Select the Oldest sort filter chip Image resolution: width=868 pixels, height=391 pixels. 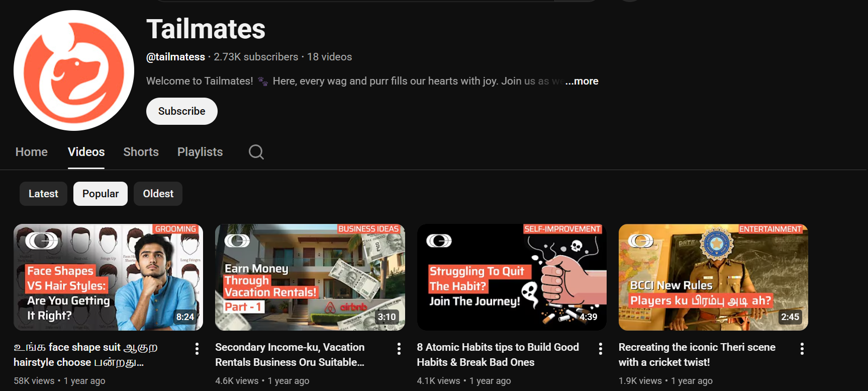pyautogui.click(x=158, y=194)
